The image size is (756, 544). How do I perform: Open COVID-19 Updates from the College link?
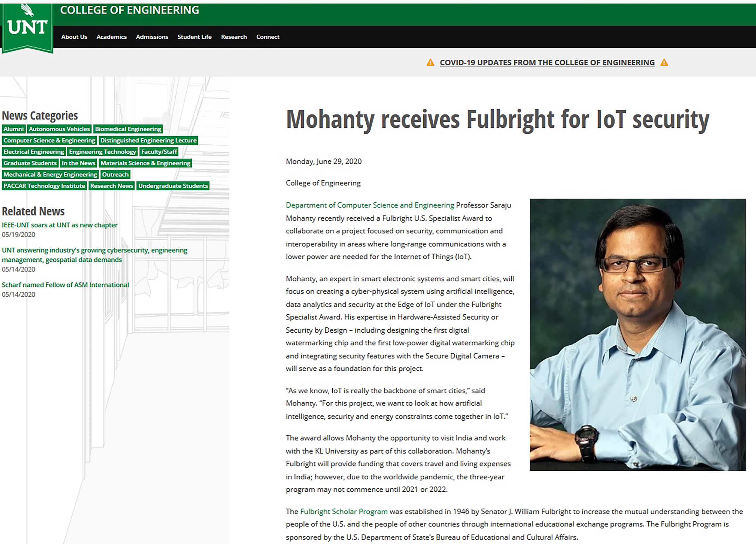547,63
